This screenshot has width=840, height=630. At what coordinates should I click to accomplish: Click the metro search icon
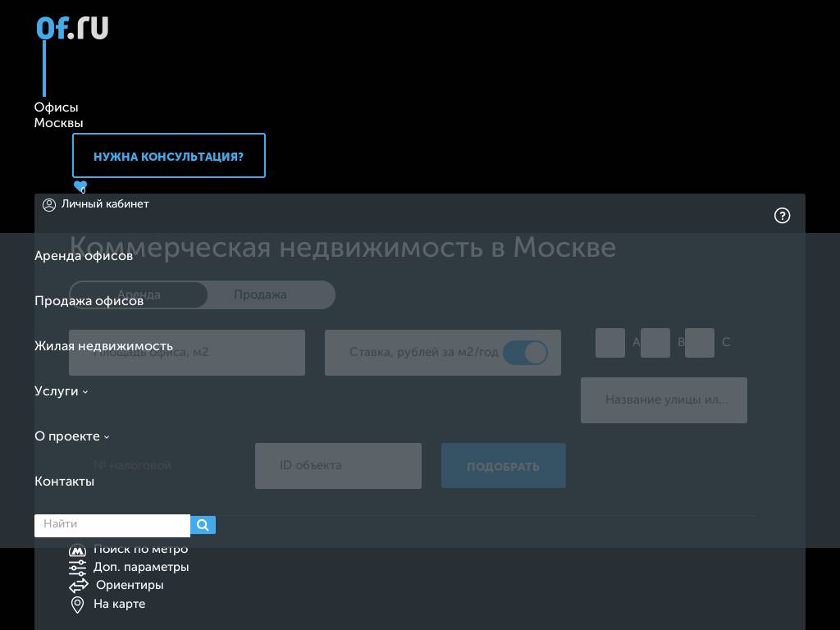coord(78,550)
